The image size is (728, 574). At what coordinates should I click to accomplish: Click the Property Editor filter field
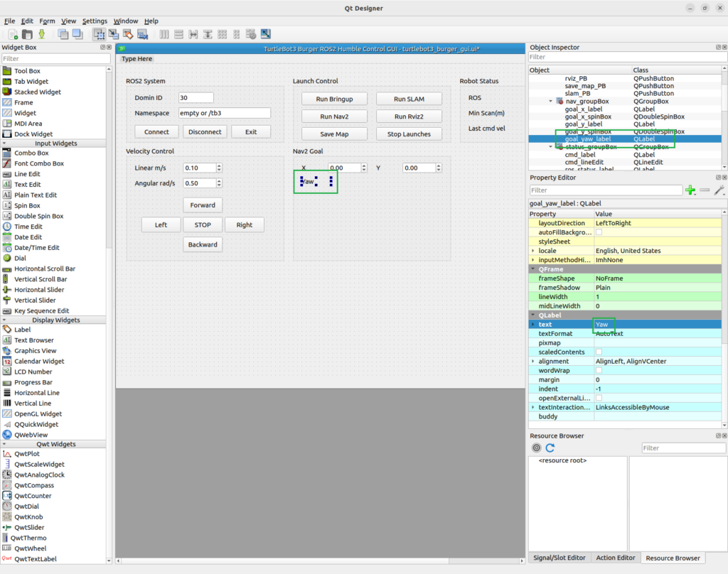[606, 190]
